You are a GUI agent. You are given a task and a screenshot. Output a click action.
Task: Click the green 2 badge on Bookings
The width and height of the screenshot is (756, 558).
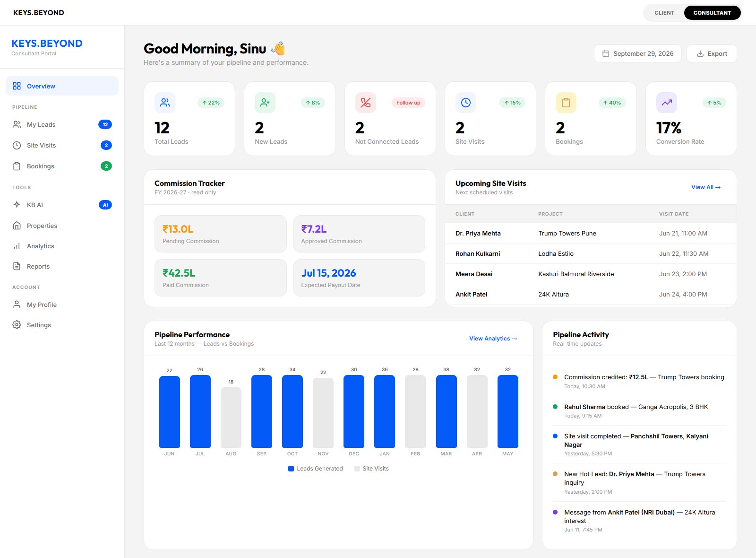tap(106, 166)
